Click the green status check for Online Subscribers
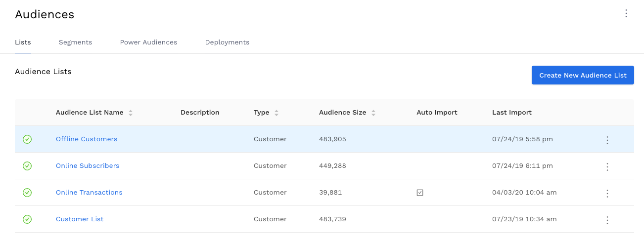 [x=27, y=166]
